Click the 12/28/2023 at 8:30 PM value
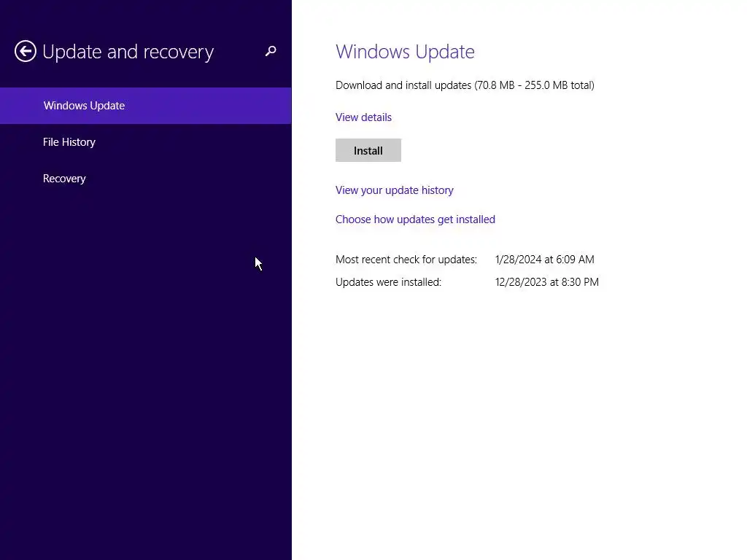This screenshot has width=747, height=560. tap(547, 282)
